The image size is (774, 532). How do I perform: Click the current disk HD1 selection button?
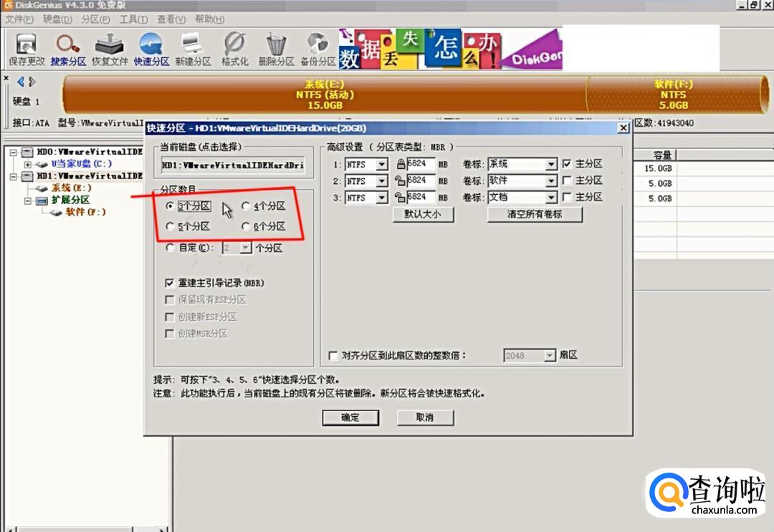pos(233,165)
